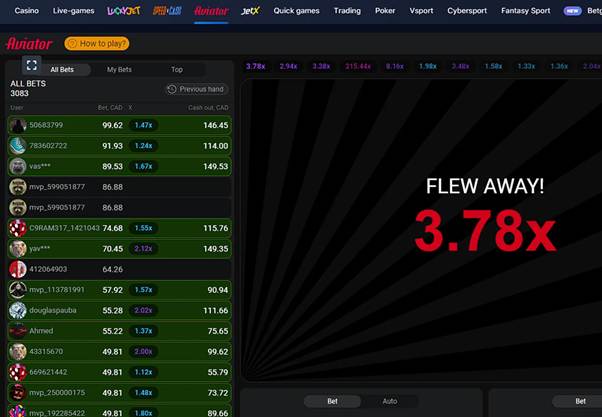
Task: Click the red Aviator game title logo
Action: coord(29,44)
